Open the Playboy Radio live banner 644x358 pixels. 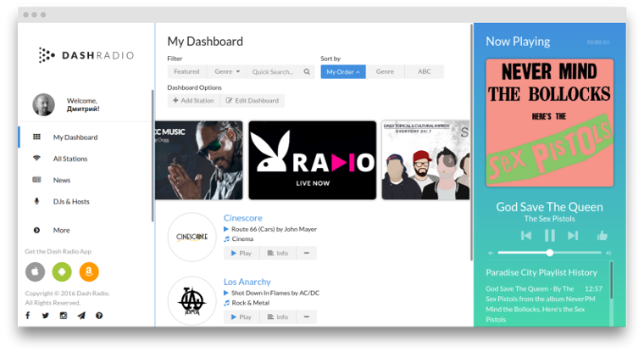point(312,160)
